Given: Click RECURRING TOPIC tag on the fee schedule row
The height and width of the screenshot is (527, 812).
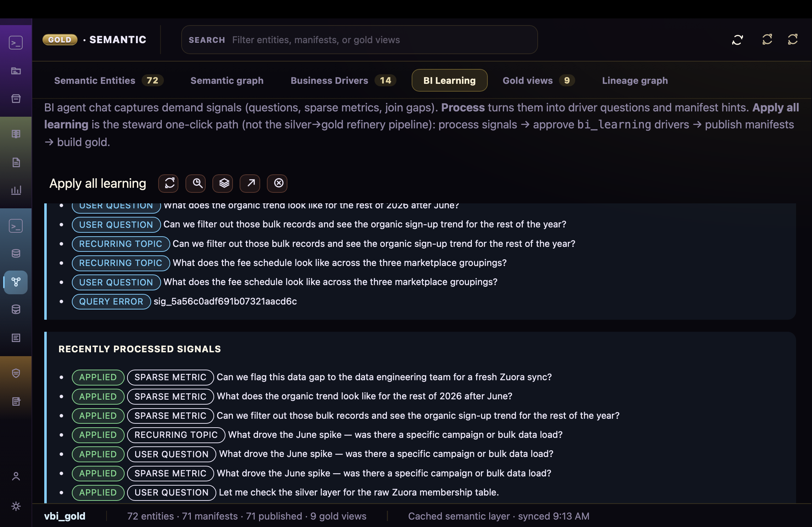Looking at the screenshot, I should pos(121,263).
